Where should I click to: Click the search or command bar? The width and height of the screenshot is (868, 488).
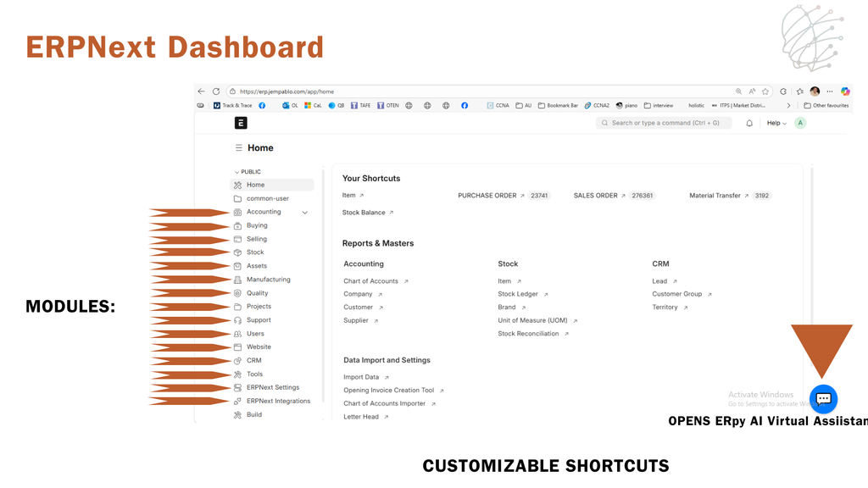(663, 123)
